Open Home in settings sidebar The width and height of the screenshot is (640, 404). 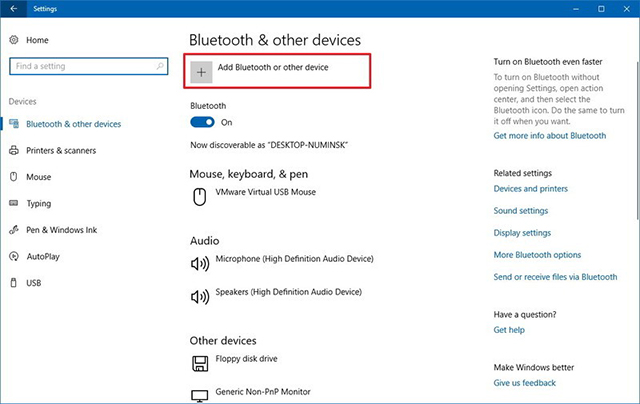point(37,40)
